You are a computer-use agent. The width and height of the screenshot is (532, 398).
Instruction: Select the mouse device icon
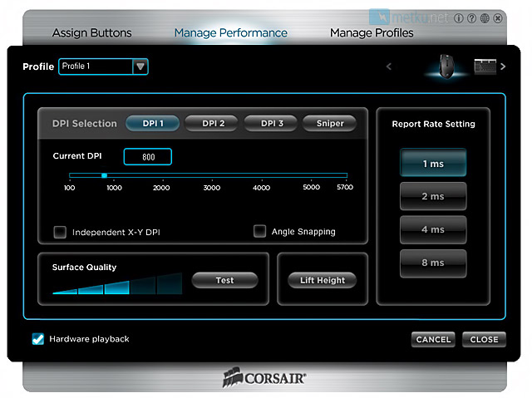click(x=446, y=66)
